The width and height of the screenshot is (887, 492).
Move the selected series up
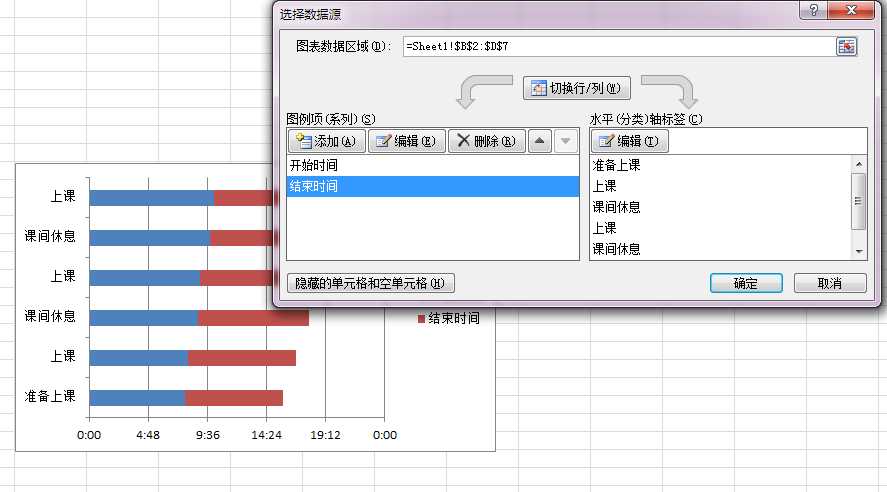[540, 141]
